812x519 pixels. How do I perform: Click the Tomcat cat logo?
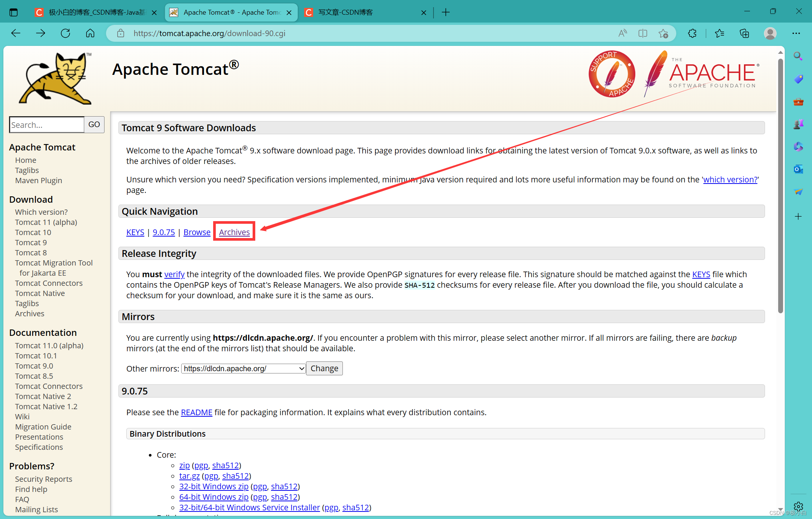tap(55, 78)
